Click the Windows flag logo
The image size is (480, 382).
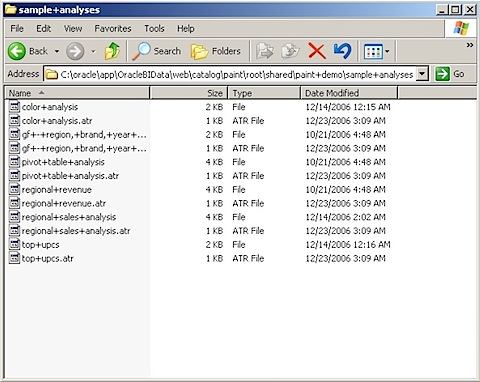pyautogui.click(x=461, y=28)
